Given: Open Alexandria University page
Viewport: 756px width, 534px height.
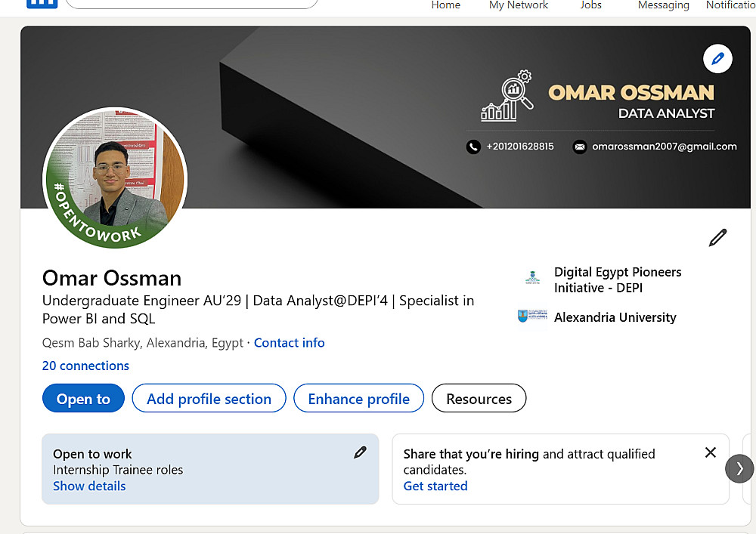Looking at the screenshot, I should [615, 317].
